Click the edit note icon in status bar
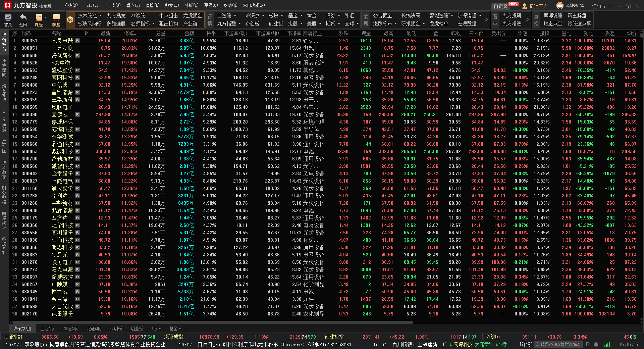This screenshot has height=349, width=644. click(x=588, y=344)
